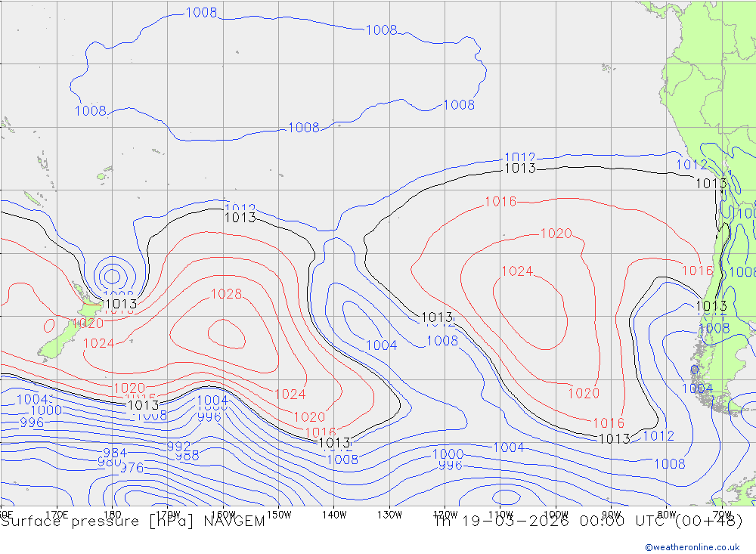Select the 988 isobar label
This screenshot has width=756, height=554.
coord(187,456)
